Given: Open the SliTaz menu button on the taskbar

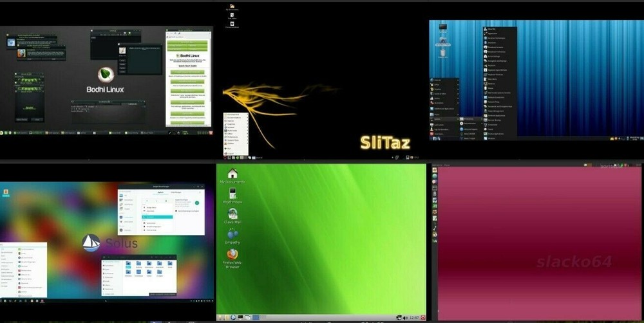Looking at the screenshot, I should click(225, 158).
